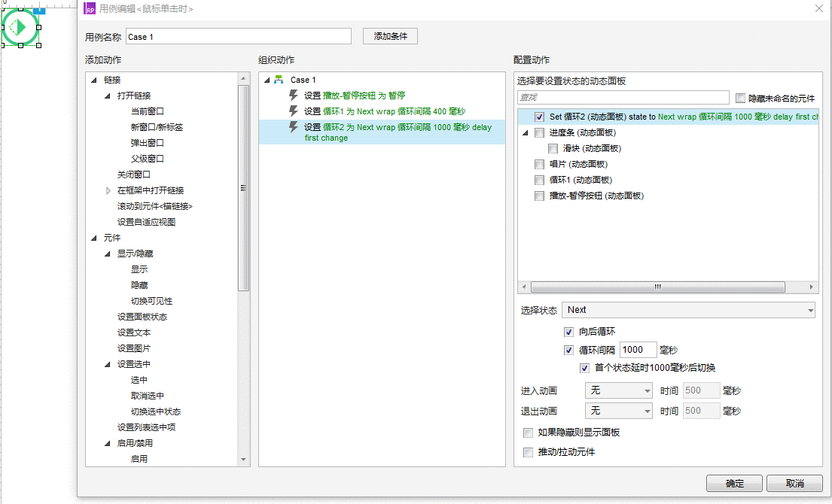
Task: Collapse the 设置选中 tree node
Action: coord(107,364)
